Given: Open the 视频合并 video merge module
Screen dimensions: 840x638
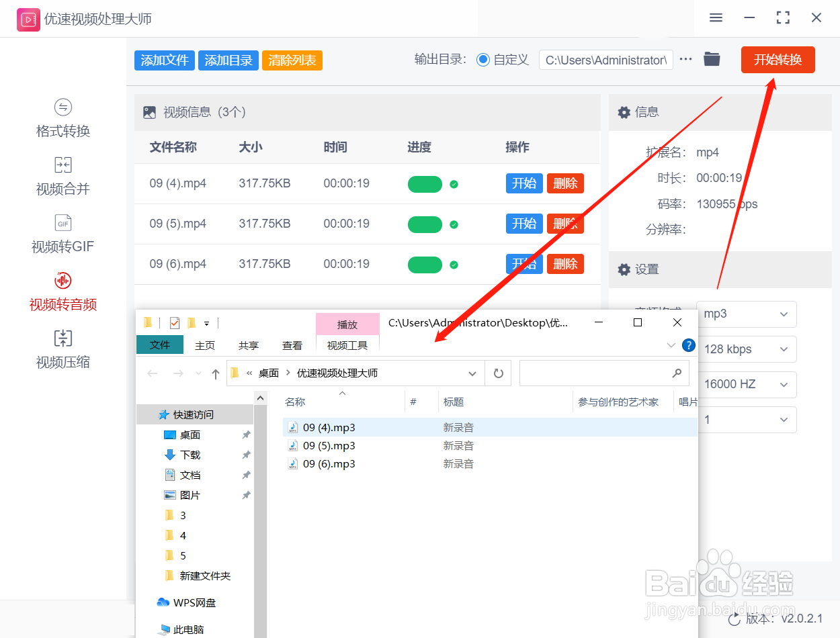Looking at the screenshot, I should tap(63, 177).
